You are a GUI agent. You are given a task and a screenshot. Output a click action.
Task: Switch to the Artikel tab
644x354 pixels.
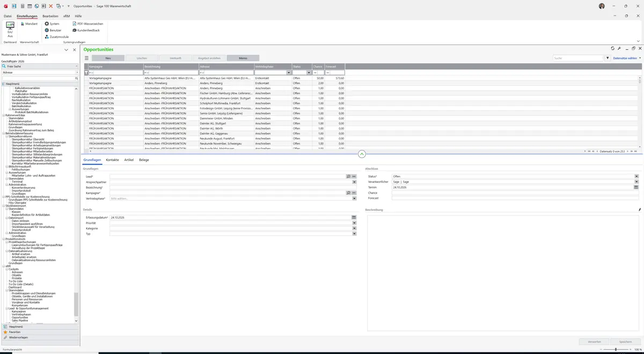(129, 160)
